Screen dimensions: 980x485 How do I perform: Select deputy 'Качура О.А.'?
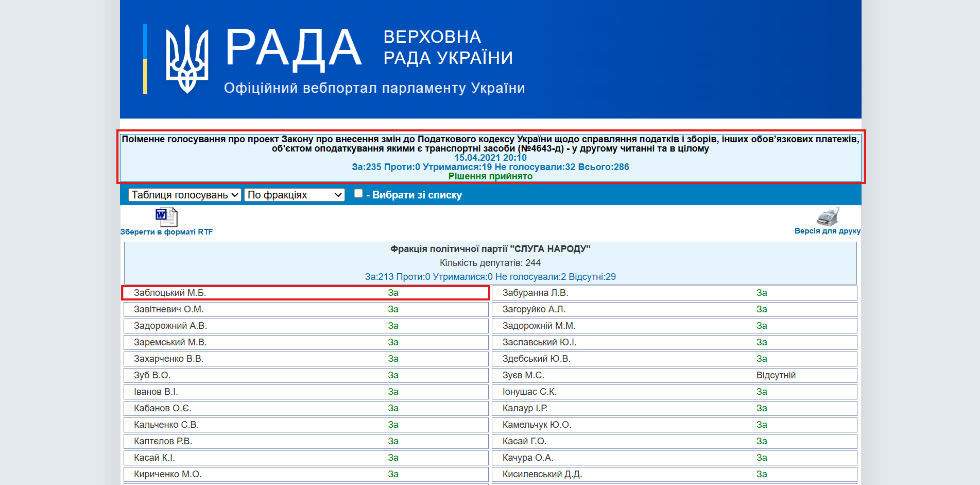[528, 458]
